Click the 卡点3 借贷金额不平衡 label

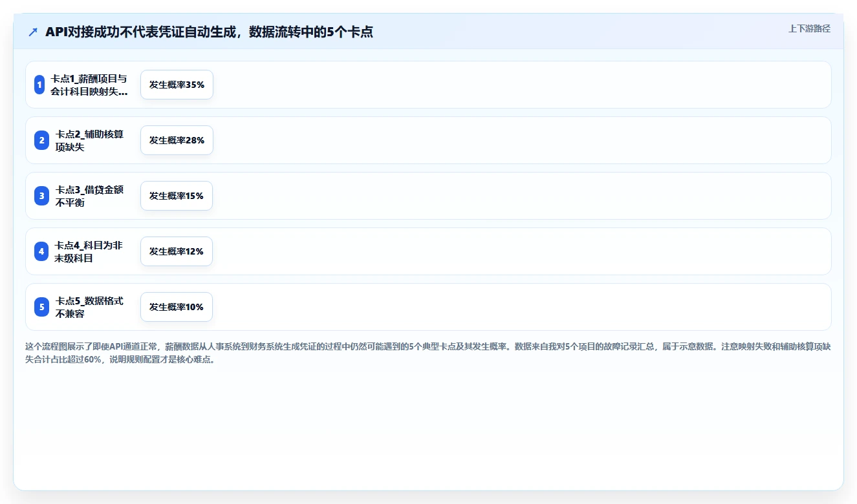tap(89, 196)
